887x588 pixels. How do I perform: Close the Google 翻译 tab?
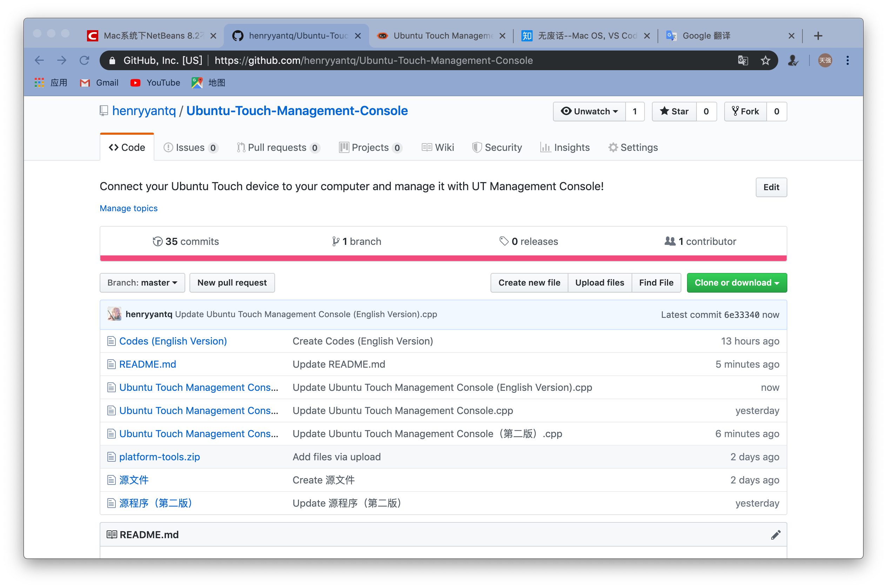(x=791, y=36)
